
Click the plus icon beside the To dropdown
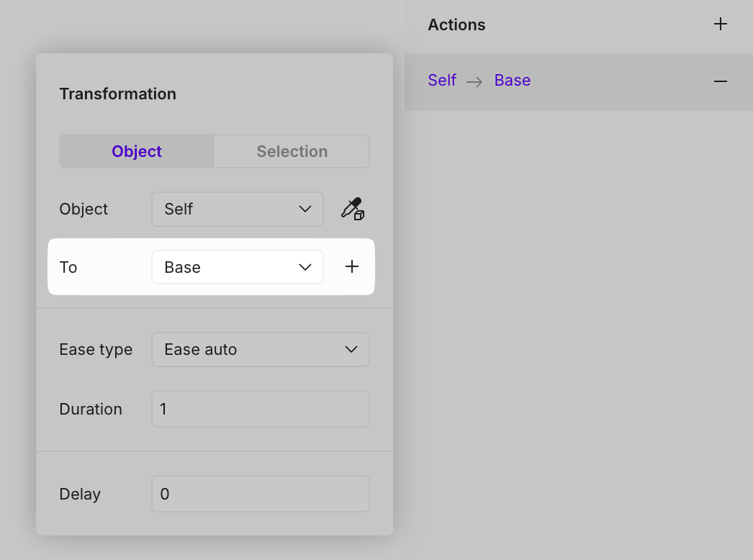pos(351,267)
